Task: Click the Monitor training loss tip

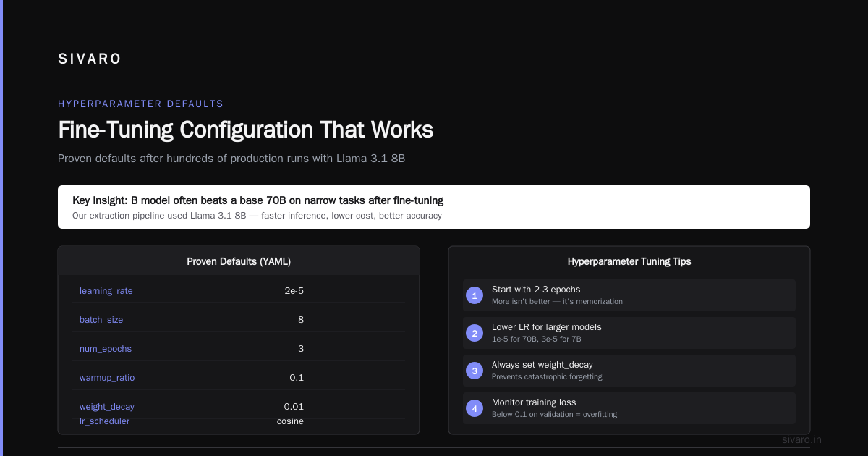Action: (x=534, y=402)
